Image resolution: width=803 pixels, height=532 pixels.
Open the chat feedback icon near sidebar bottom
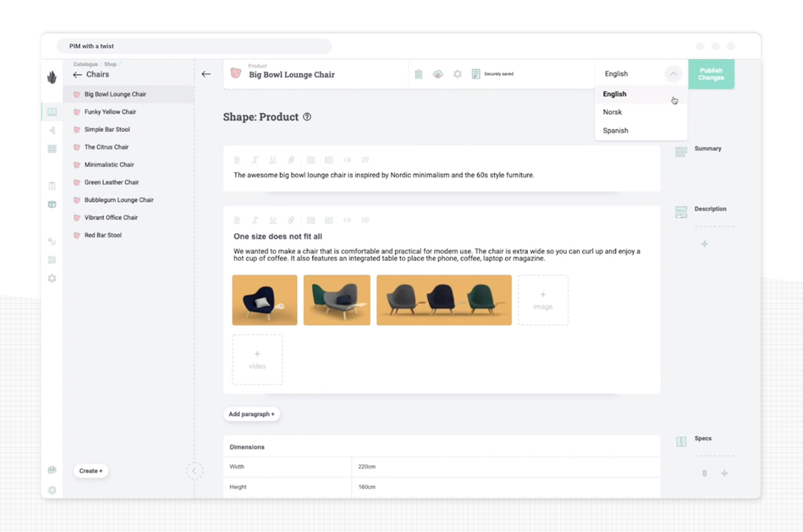[52, 470]
